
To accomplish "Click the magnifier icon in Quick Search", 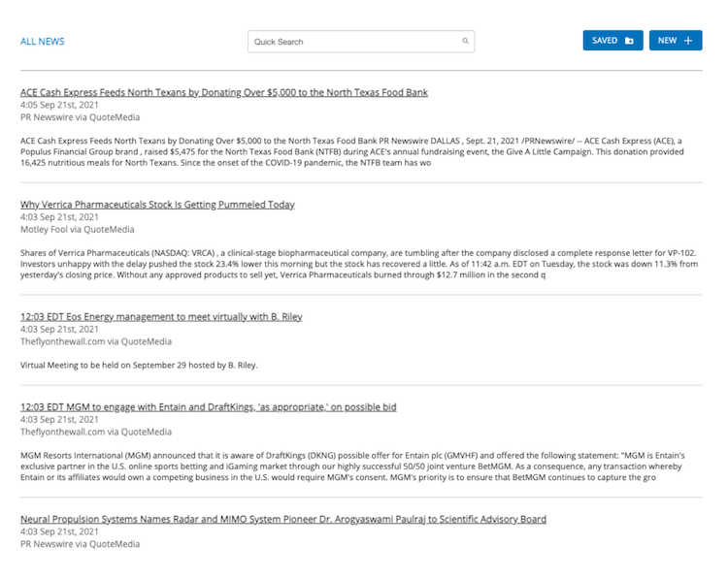I will [x=465, y=41].
